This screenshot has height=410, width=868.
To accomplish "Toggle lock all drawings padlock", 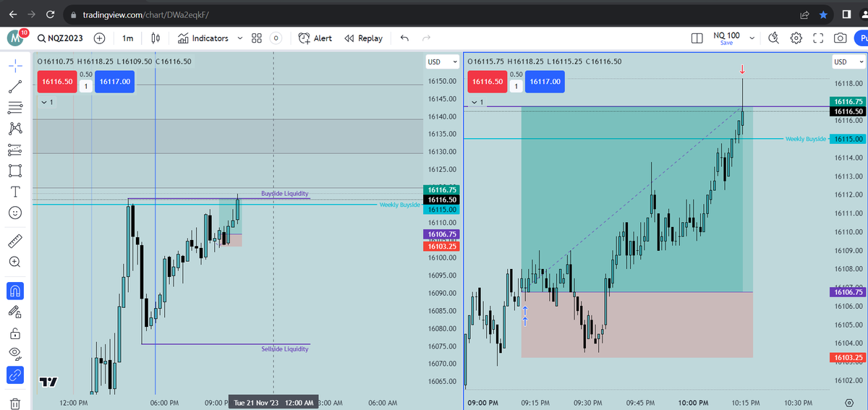I will pyautogui.click(x=14, y=333).
